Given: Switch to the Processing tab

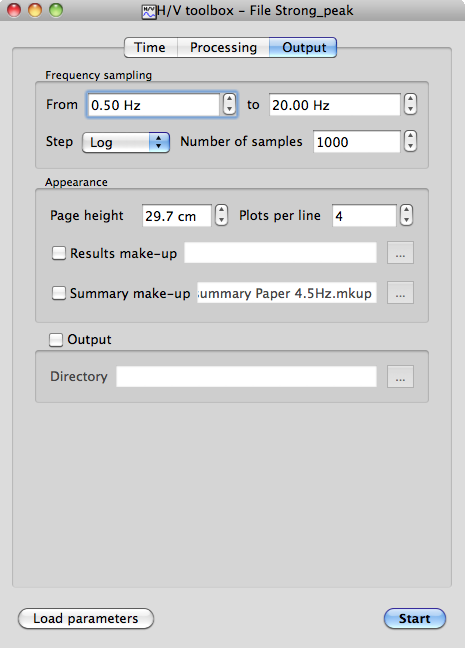Looking at the screenshot, I should (x=223, y=48).
